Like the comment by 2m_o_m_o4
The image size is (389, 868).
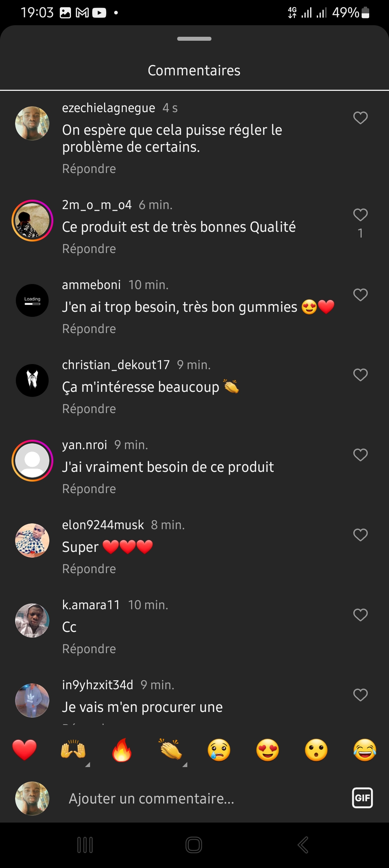pyautogui.click(x=360, y=215)
